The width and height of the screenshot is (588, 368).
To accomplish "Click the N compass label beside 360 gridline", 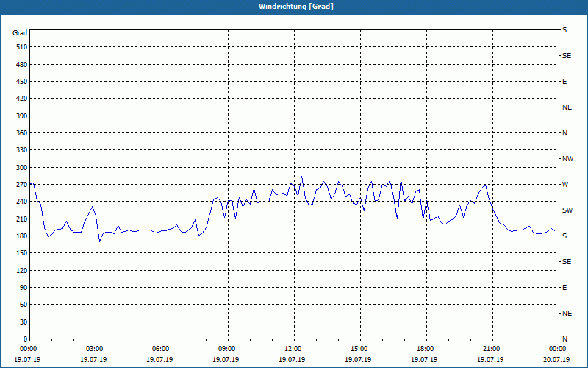I will tap(564, 133).
